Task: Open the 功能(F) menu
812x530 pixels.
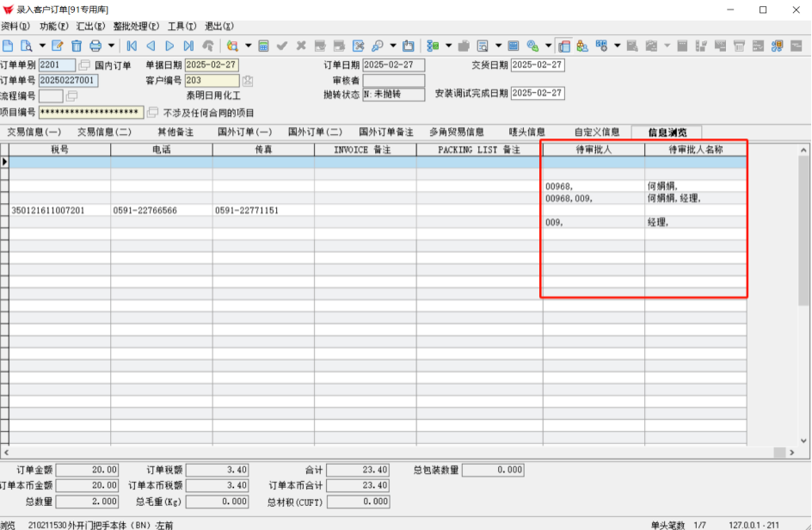Action: [54, 26]
